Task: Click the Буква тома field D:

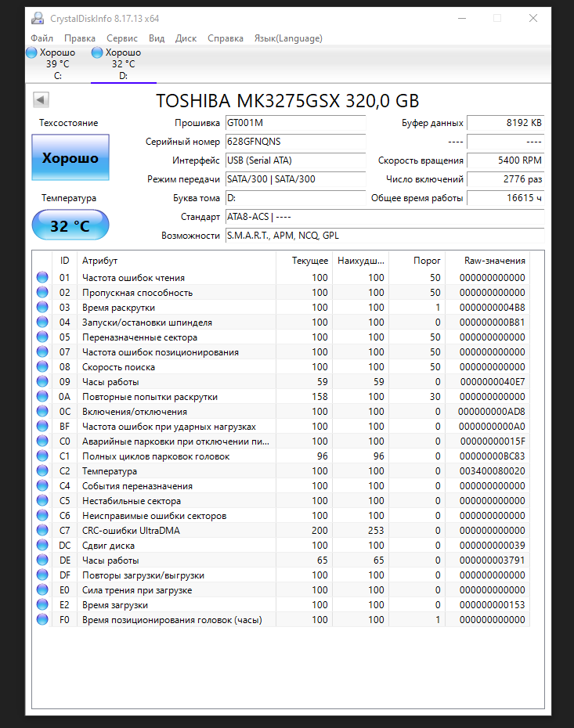Action: [295, 198]
